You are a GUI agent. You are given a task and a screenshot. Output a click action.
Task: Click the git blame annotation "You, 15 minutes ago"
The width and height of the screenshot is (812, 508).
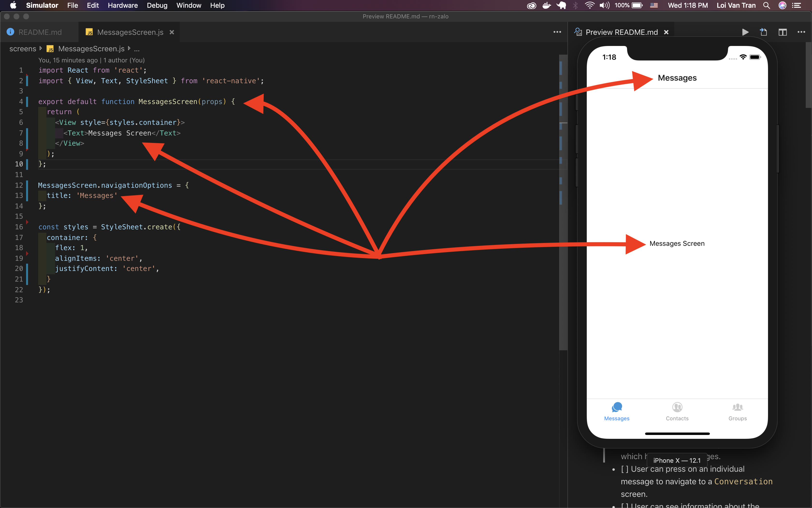68,60
